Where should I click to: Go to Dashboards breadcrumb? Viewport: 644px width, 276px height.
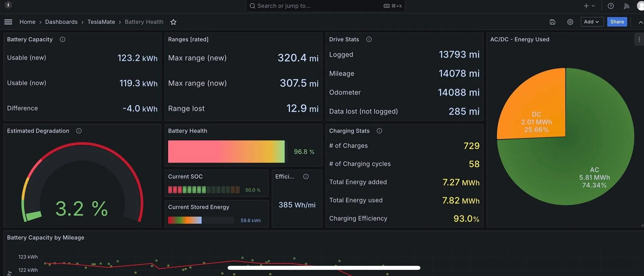[x=61, y=22]
